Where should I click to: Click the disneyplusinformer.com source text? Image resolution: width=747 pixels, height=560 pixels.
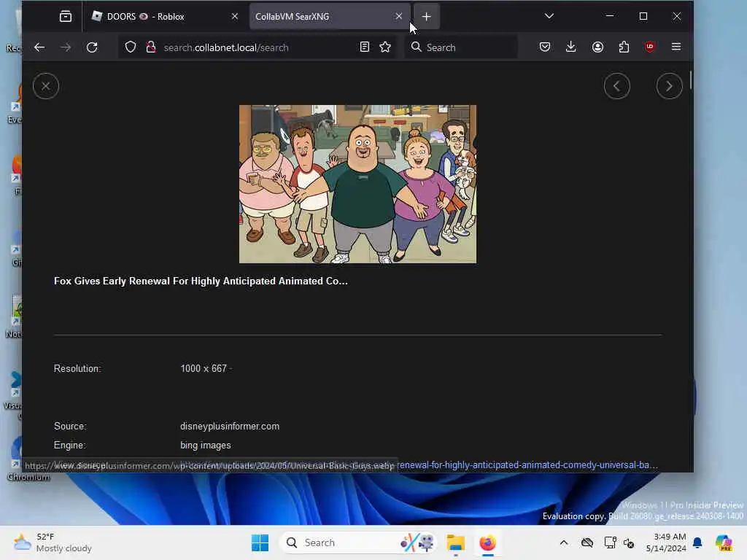pyautogui.click(x=230, y=426)
